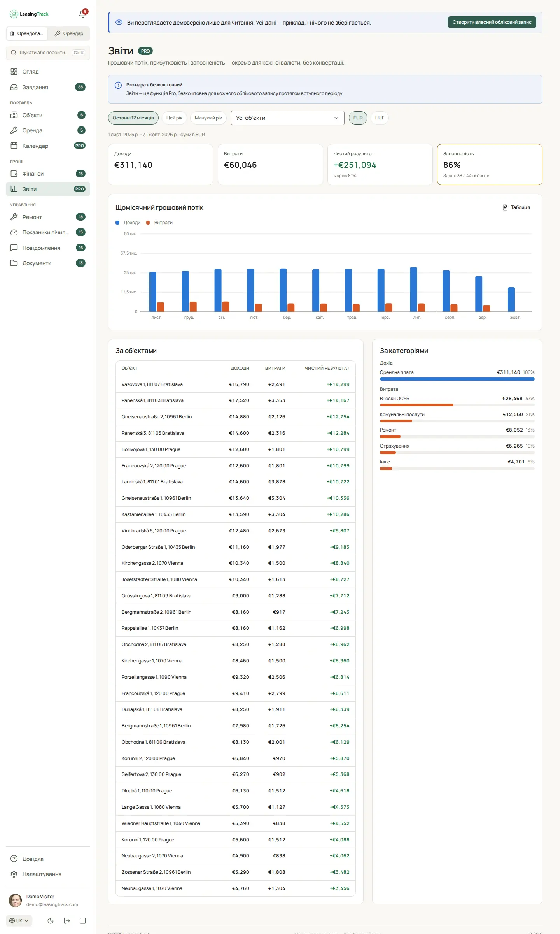Select EUR currency chip

[358, 118]
